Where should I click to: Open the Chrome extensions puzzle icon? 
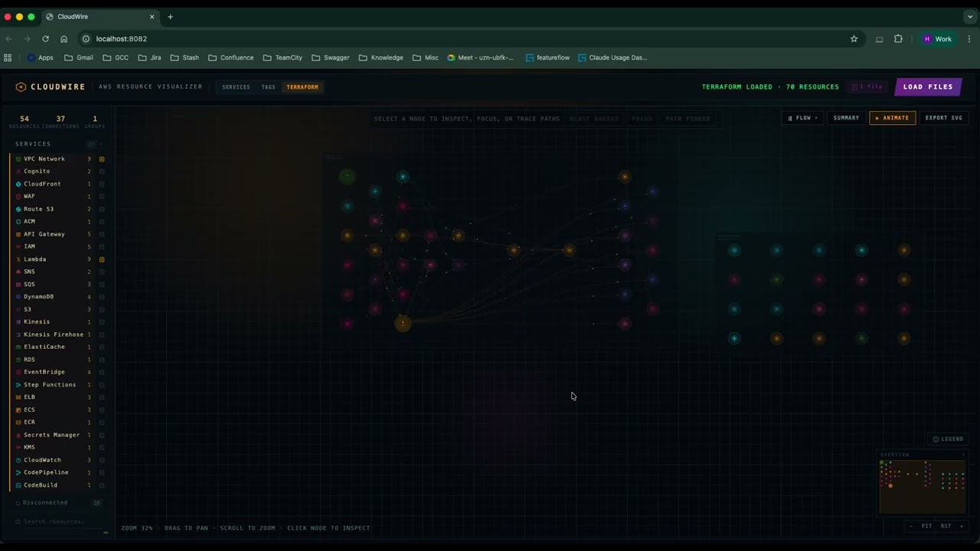click(898, 39)
